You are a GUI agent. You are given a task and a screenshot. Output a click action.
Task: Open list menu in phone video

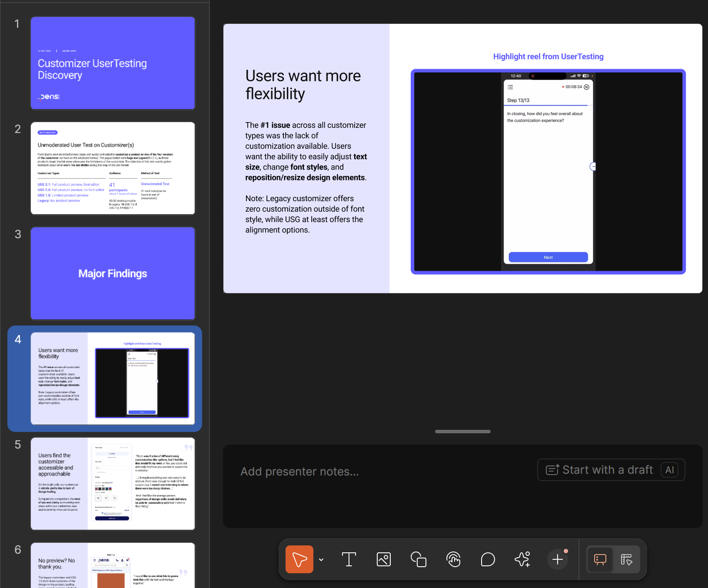tap(510, 87)
